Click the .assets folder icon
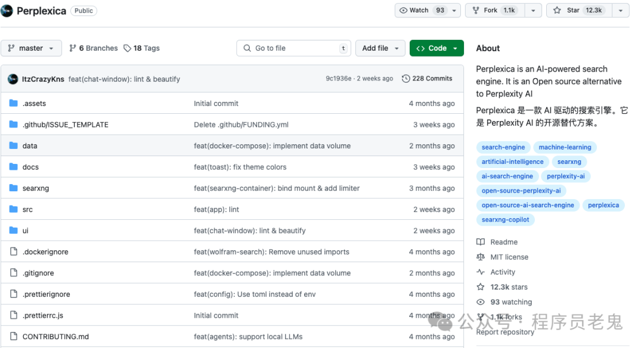Viewport: 644px width, 348px height. (x=14, y=103)
